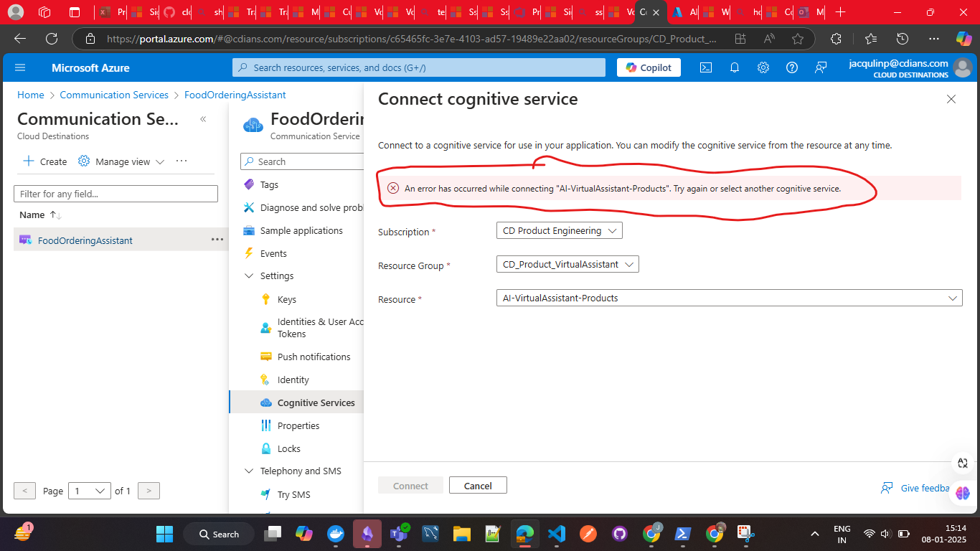Open the context menu for FoodOrderingAssistant row
Viewport: 980px width, 551px height.
coord(217,240)
